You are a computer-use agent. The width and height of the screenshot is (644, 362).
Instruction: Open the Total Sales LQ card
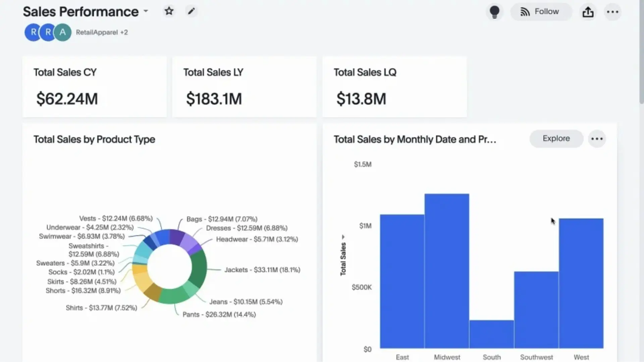click(x=394, y=87)
